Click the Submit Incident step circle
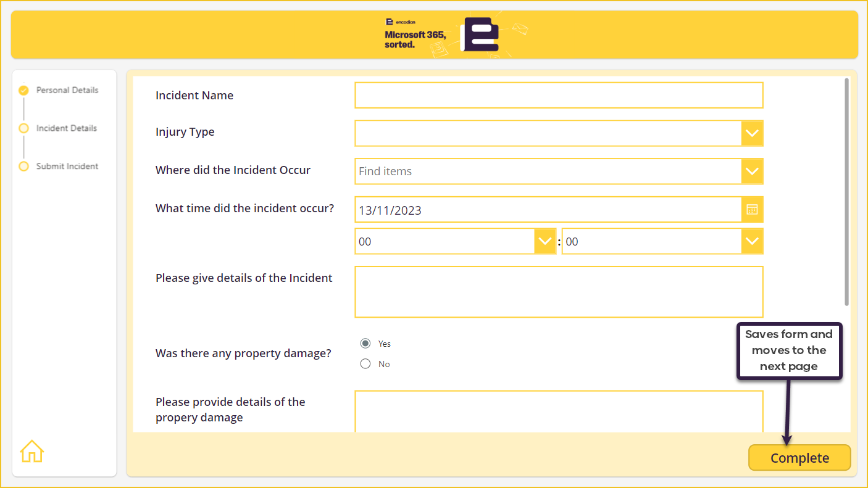868x488 pixels. pyautogui.click(x=23, y=167)
